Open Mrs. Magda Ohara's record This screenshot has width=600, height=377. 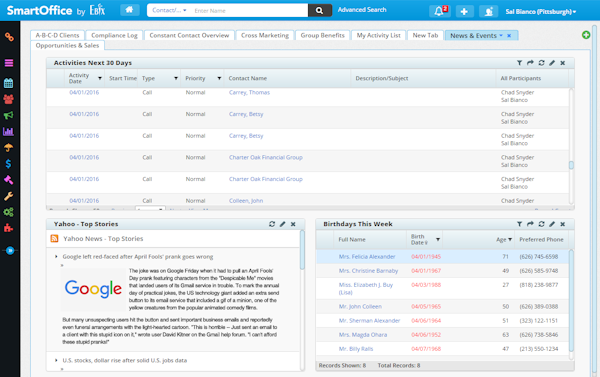click(x=363, y=335)
